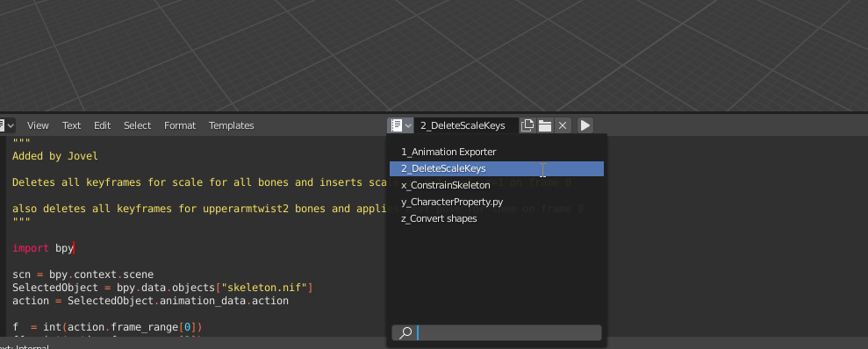Click the 'action = SelectedObject.animation_data.action' line
Screen dimensions: 868x349
pos(151,302)
